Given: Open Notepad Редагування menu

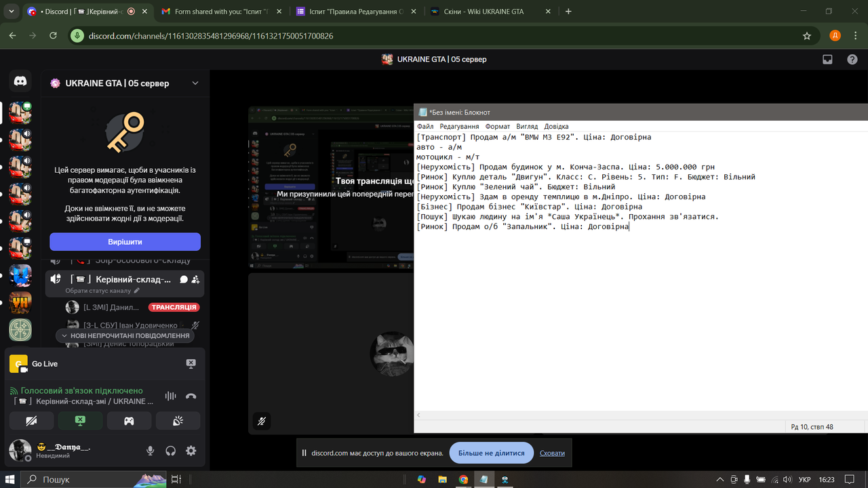Looking at the screenshot, I should coord(459,127).
